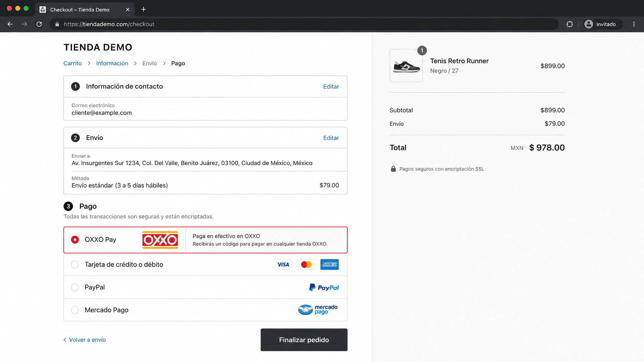The width and height of the screenshot is (644, 362).
Task: Choose the PayPal radio option
Action: pos(75,287)
